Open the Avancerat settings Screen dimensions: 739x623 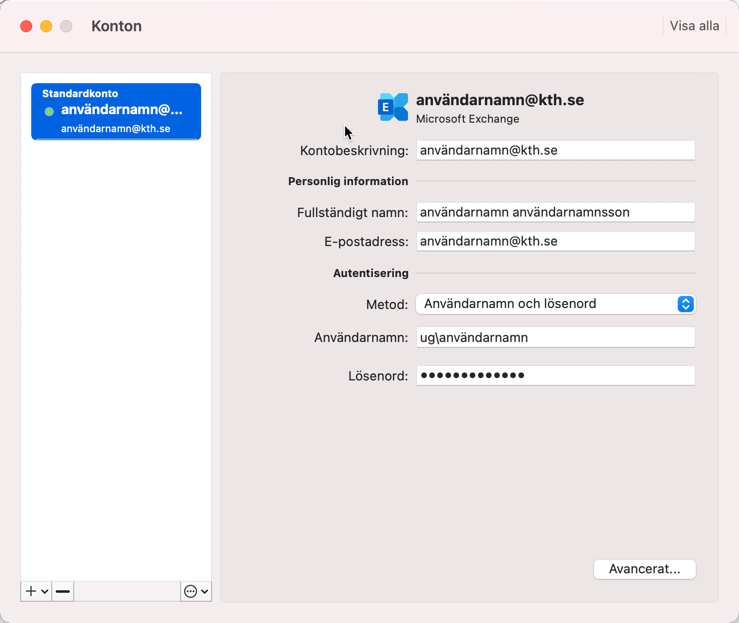pos(644,569)
